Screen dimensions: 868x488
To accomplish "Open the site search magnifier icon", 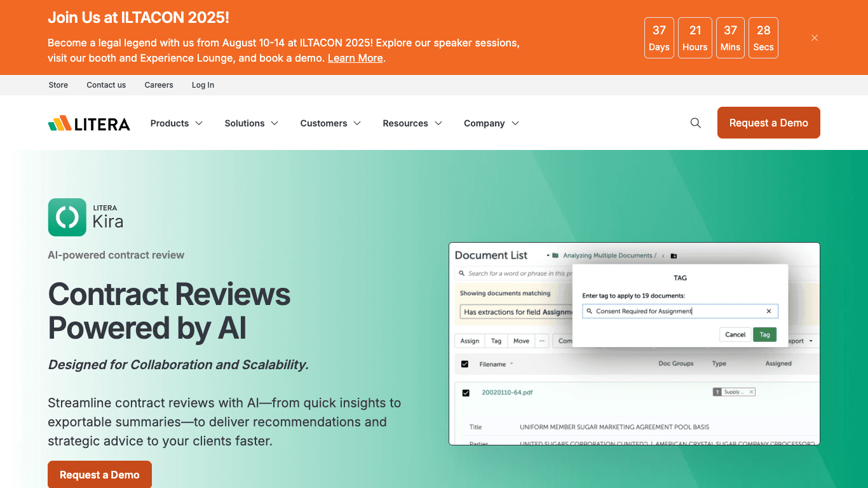I will (x=696, y=123).
